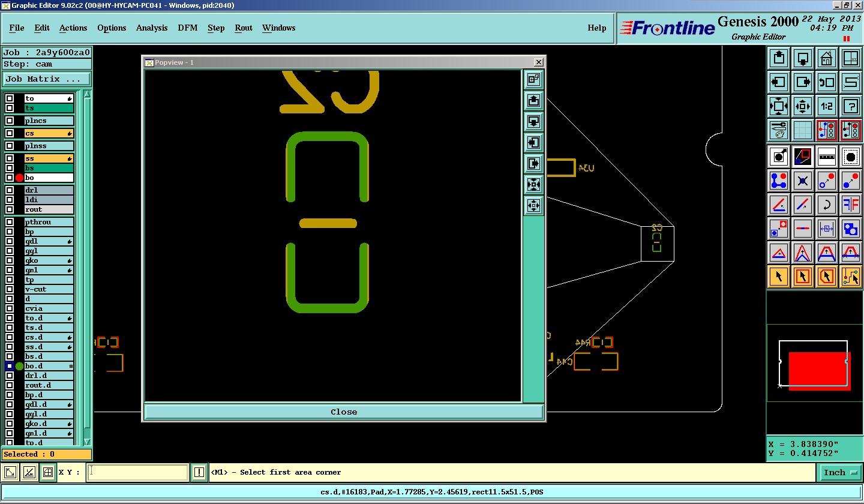Click the plain arrow select pointer icon
The height and width of the screenshot is (504, 864).
(x=779, y=277)
